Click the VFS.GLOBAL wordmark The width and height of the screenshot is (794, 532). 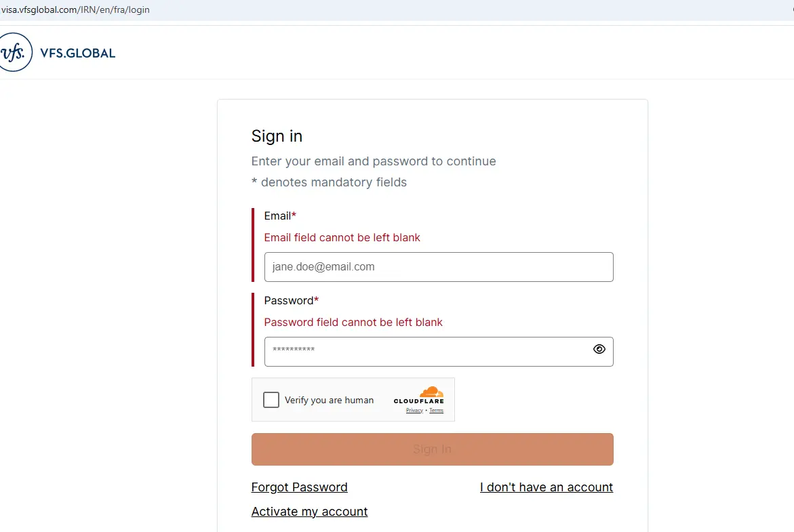[77, 53]
